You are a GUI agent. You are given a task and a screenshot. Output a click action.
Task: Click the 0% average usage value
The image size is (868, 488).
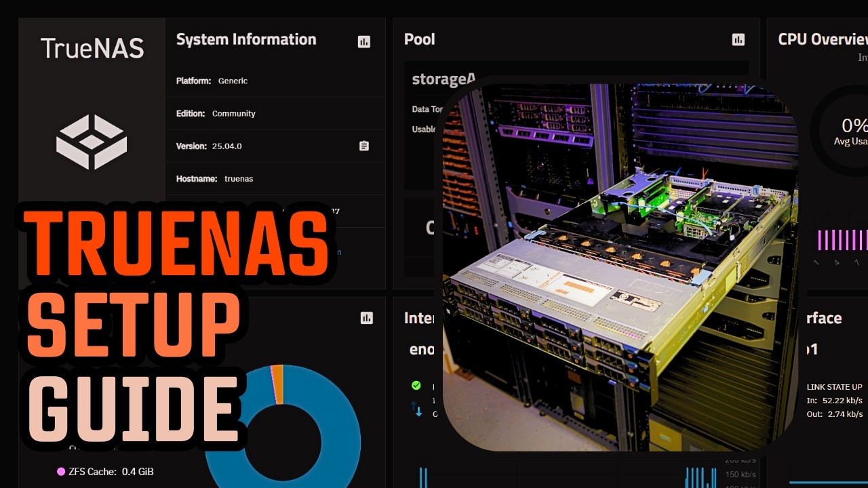tap(854, 125)
